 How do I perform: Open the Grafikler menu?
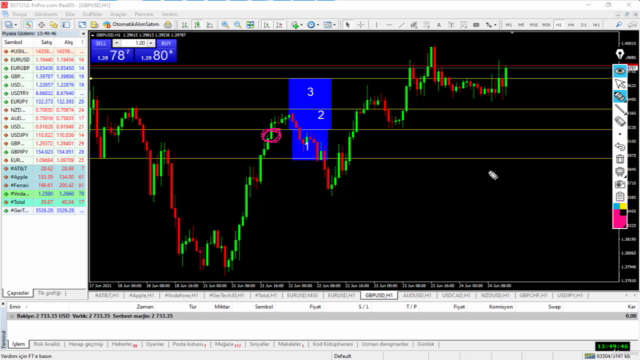click(x=92, y=14)
